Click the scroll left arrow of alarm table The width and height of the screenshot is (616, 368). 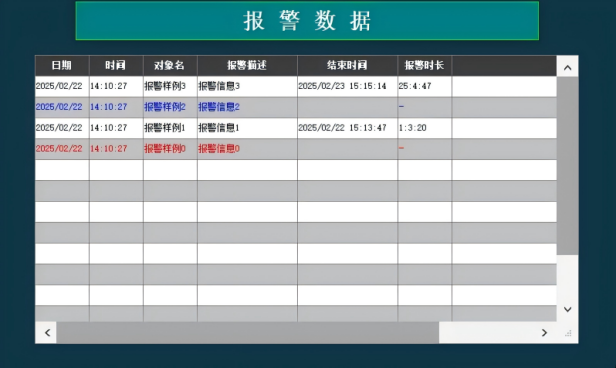click(x=47, y=333)
